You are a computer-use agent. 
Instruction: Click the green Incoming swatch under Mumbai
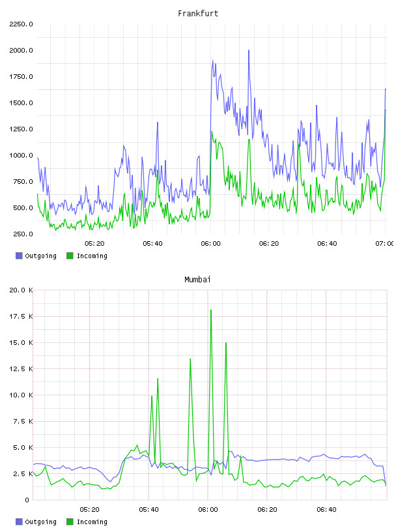click(x=70, y=522)
